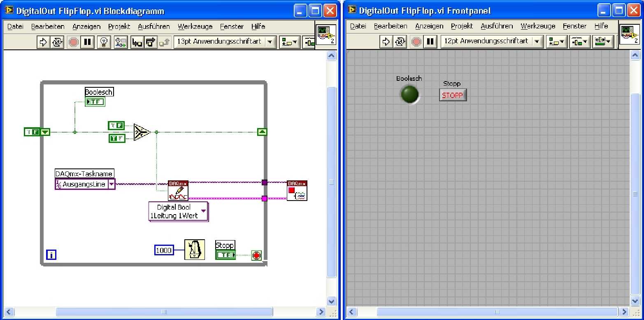Click the 1000 numeric constant
This screenshot has height=320, width=644.
[164, 250]
